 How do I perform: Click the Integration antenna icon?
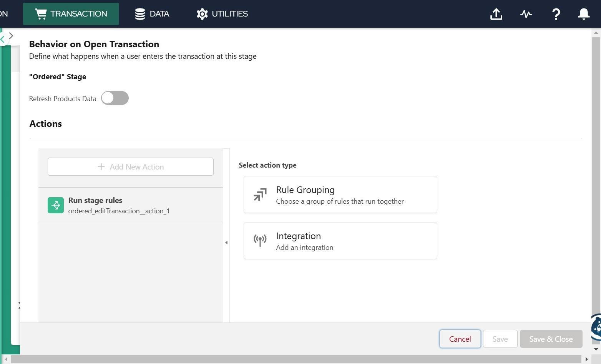coord(260,240)
